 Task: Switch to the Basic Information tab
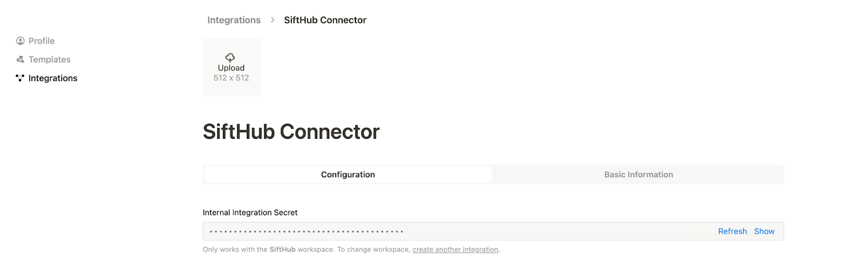pos(639,175)
